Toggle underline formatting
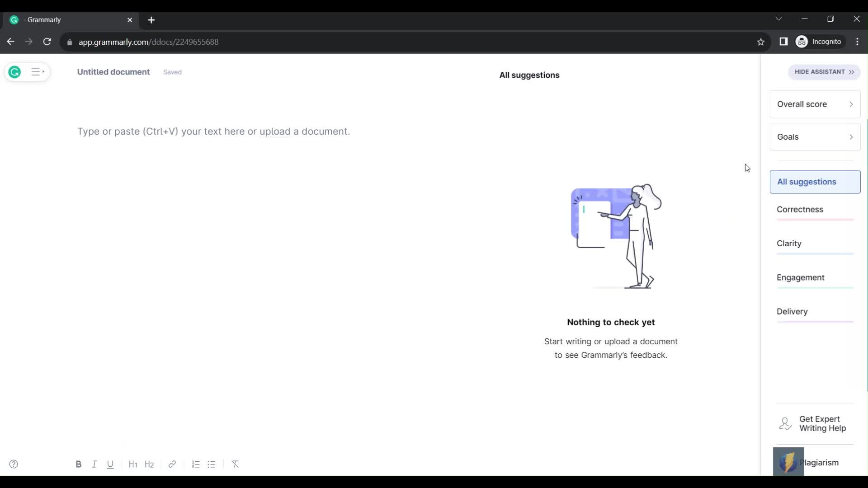This screenshot has height=488, width=868. point(110,464)
